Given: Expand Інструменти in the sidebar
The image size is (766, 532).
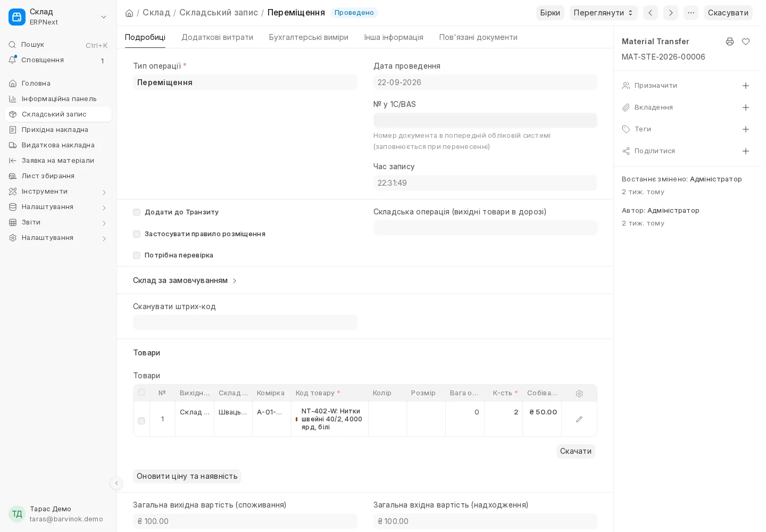Looking at the screenshot, I should pyautogui.click(x=58, y=192).
